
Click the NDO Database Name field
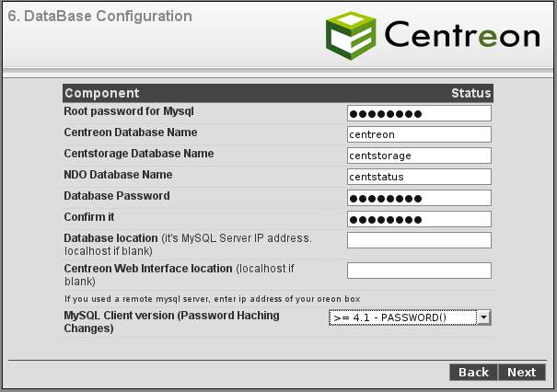point(419,177)
